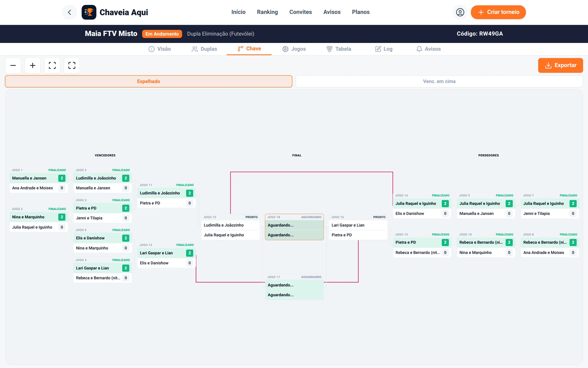Viewport: 588px width, 368px height.
Task: Open Ranking in top navigation
Action: 267,12
